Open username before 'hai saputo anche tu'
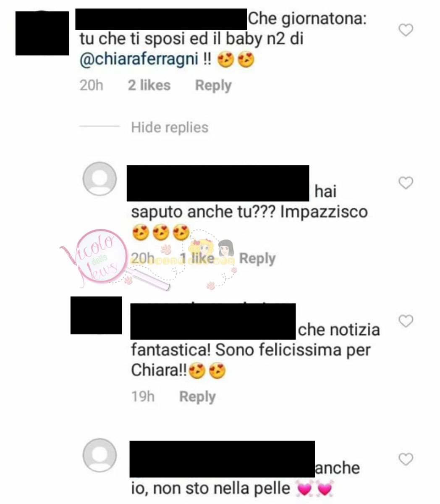The height and width of the screenshot is (504, 440). coord(218,183)
